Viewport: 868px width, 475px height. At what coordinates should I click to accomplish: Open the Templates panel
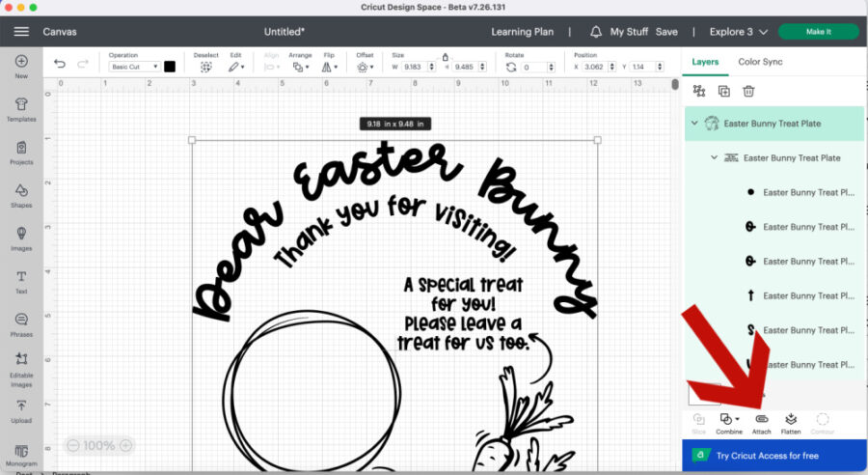(x=21, y=106)
